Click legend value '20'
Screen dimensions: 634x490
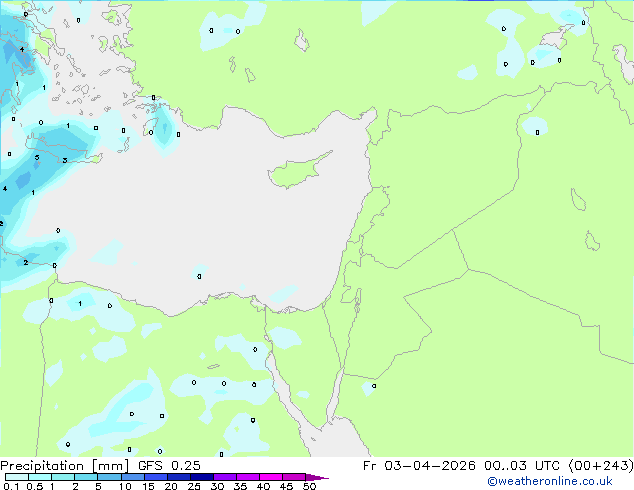coord(171,486)
